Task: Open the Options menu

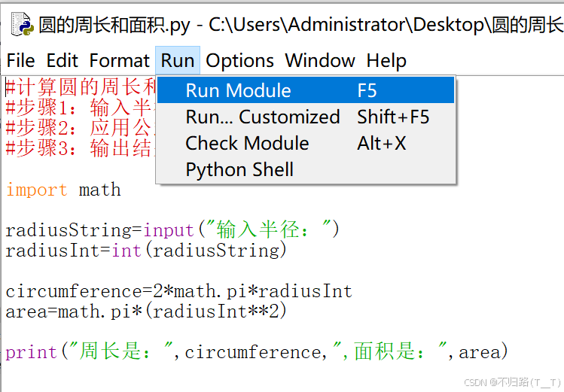Action: point(239,60)
